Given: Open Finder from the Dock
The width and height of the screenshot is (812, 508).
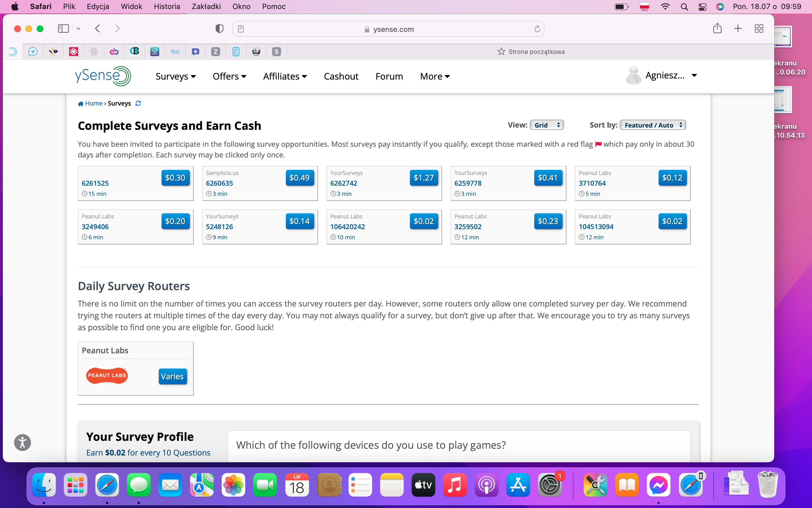Looking at the screenshot, I should tap(44, 485).
